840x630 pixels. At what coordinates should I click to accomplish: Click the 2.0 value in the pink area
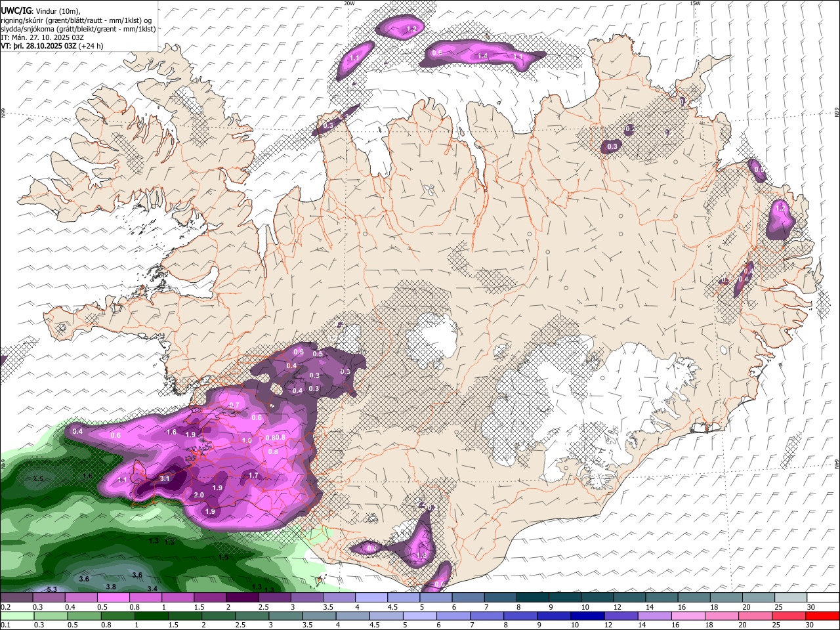point(199,495)
